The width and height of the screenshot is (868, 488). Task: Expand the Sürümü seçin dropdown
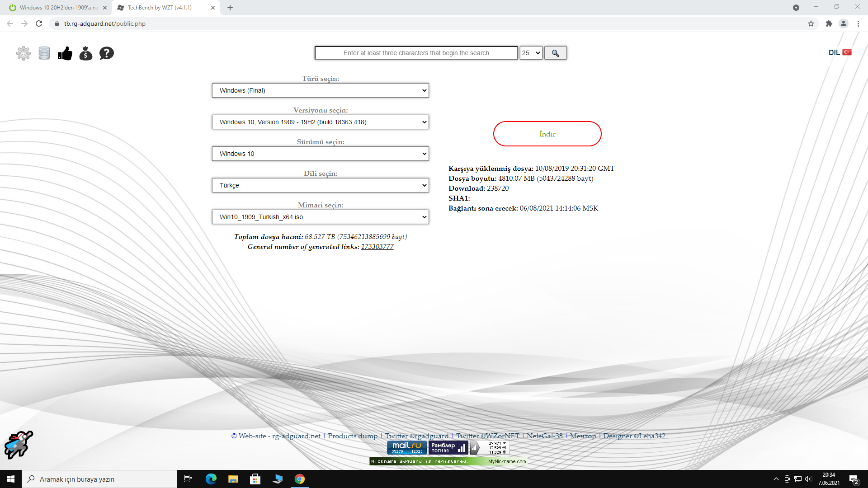[x=321, y=154]
